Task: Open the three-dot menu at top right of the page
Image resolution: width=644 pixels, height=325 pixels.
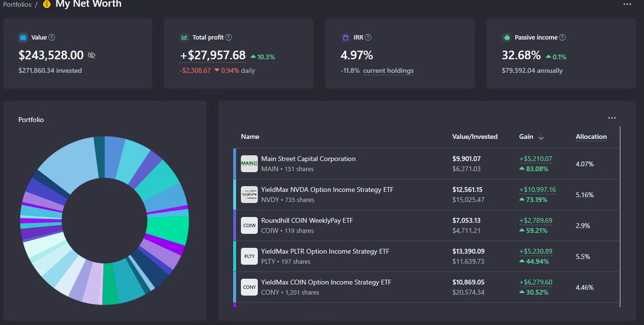Action: [627, 4]
